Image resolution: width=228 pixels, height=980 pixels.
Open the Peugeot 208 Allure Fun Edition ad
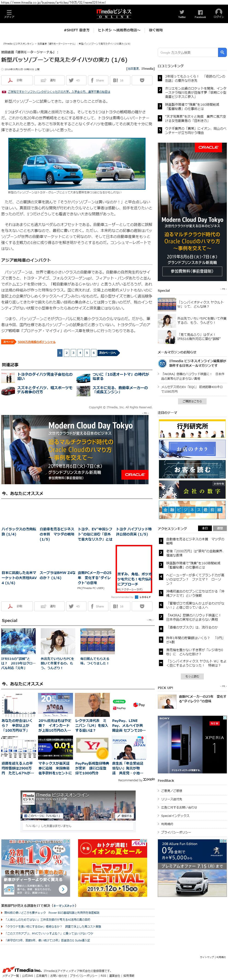[x=192, y=868]
